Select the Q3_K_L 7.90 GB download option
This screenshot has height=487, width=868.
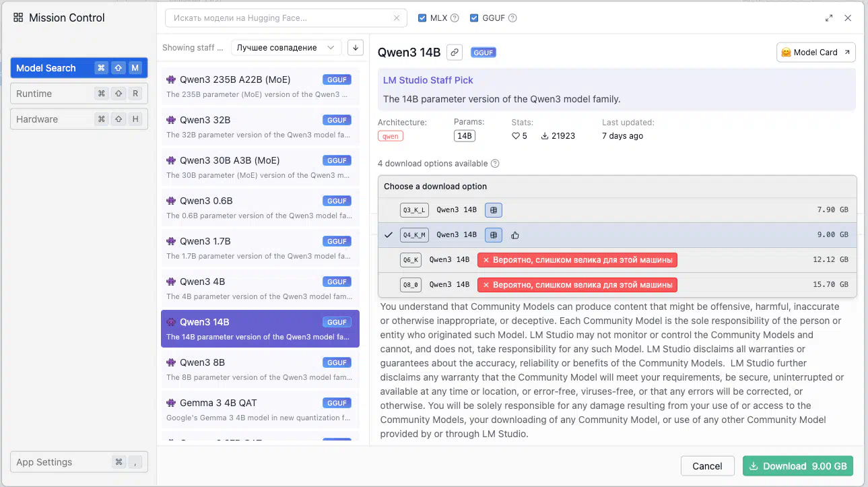tap(617, 210)
